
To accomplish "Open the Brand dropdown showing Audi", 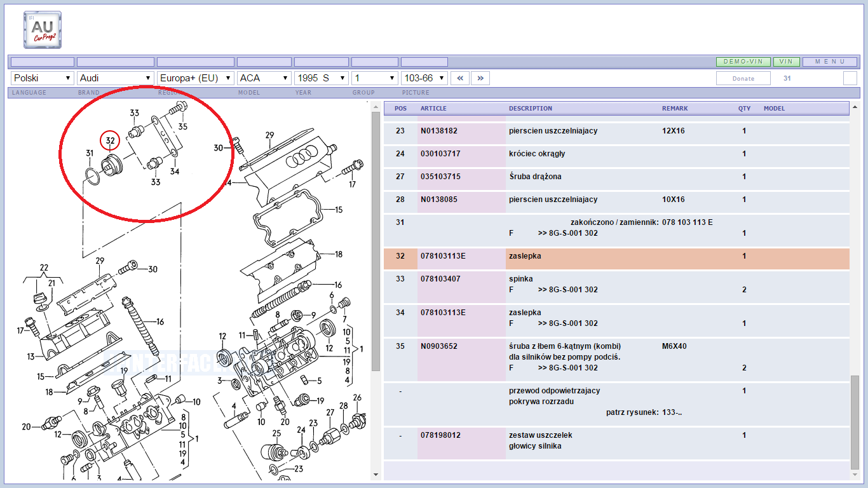I will click(115, 78).
